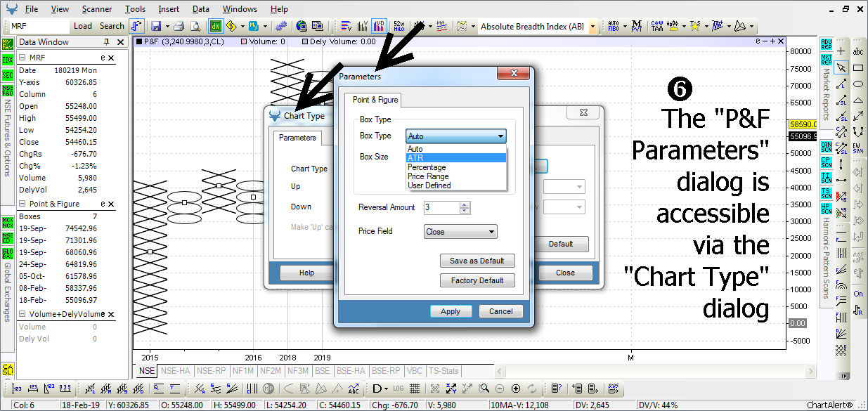Screen dimensions: 868x411
Task: Open the Price Field Close dropdown
Action: [x=460, y=231]
